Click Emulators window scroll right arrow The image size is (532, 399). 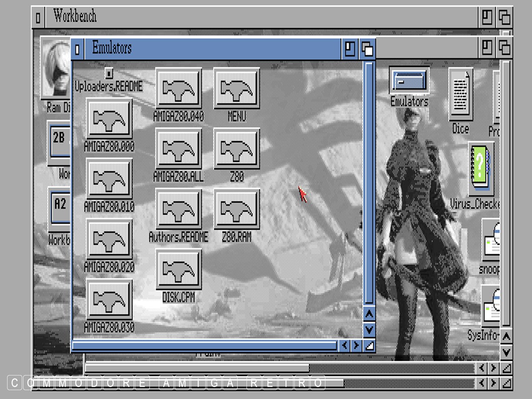356,345
